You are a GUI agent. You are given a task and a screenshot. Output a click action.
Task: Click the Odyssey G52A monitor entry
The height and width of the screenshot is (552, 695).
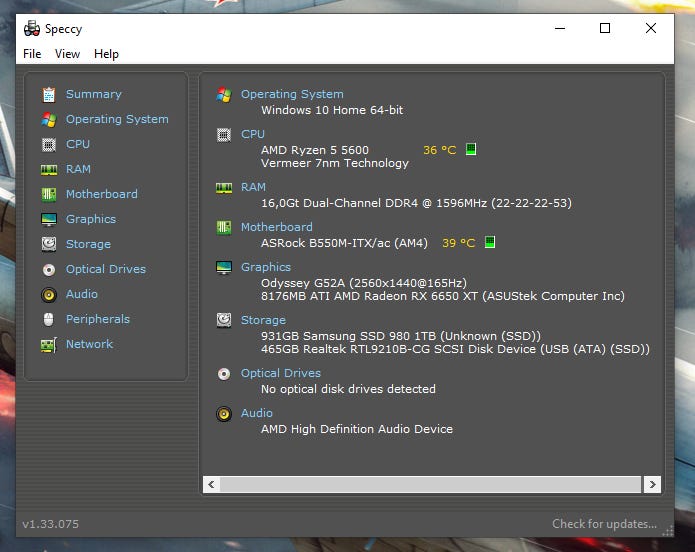point(364,283)
